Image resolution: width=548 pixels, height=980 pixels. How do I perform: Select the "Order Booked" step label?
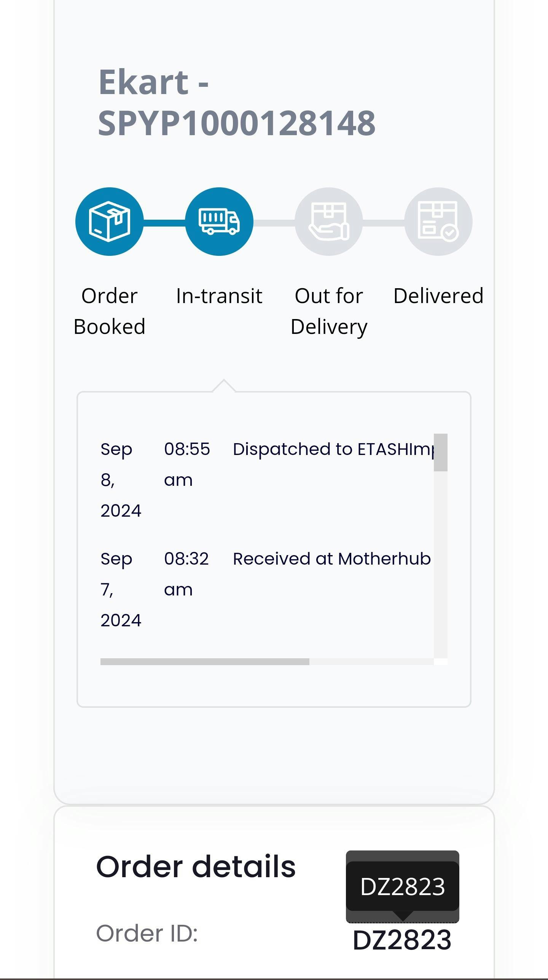coord(110,311)
